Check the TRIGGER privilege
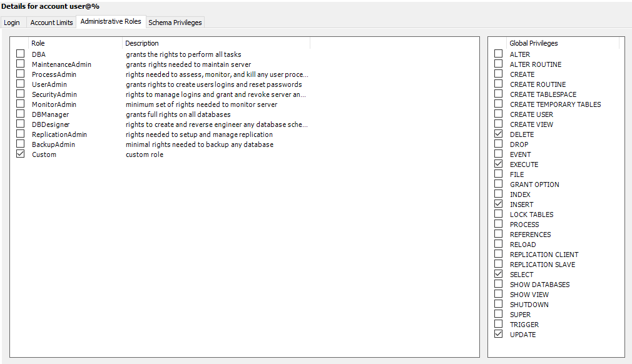 click(499, 324)
